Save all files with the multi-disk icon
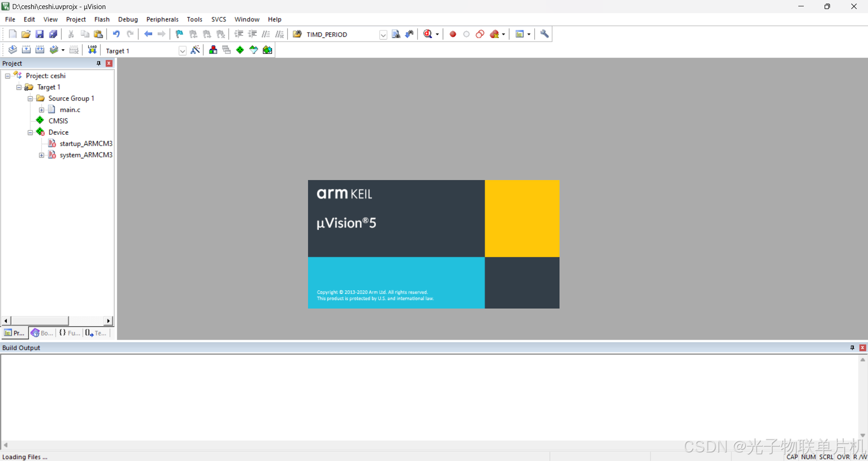 coord(53,34)
